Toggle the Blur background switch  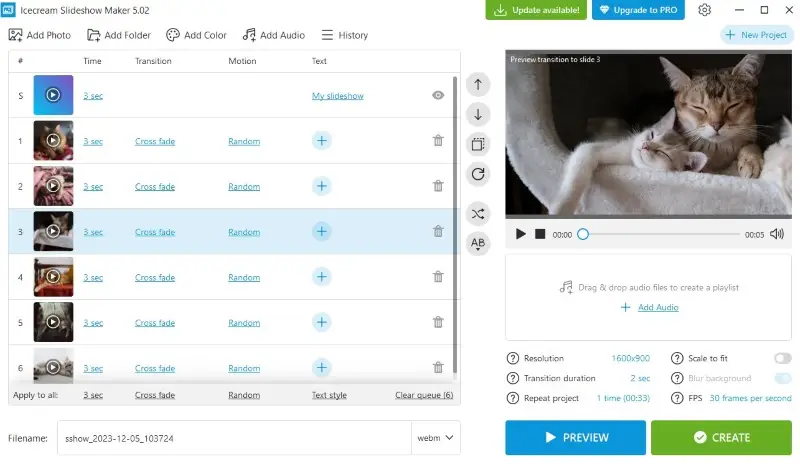pyautogui.click(x=782, y=378)
